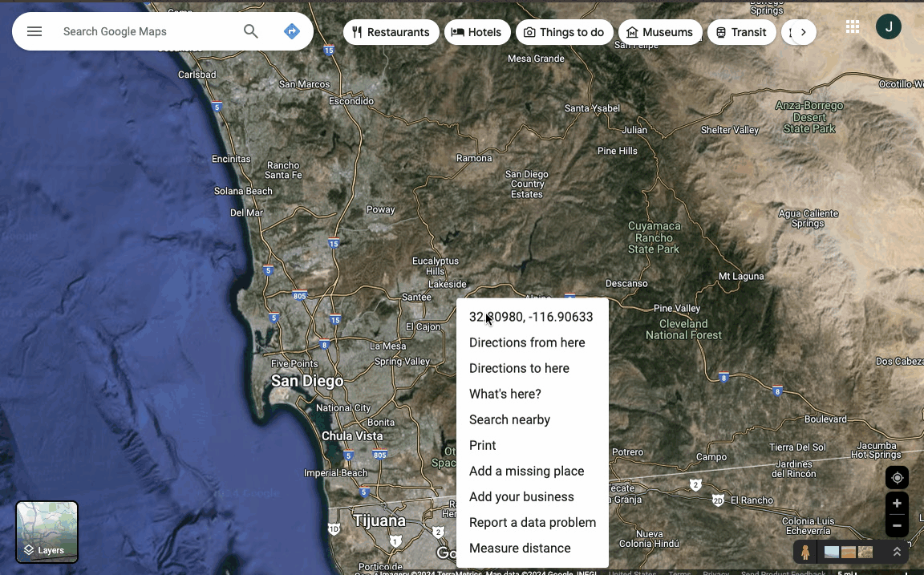Select Add your business
The width and height of the screenshot is (924, 575).
click(532, 496)
